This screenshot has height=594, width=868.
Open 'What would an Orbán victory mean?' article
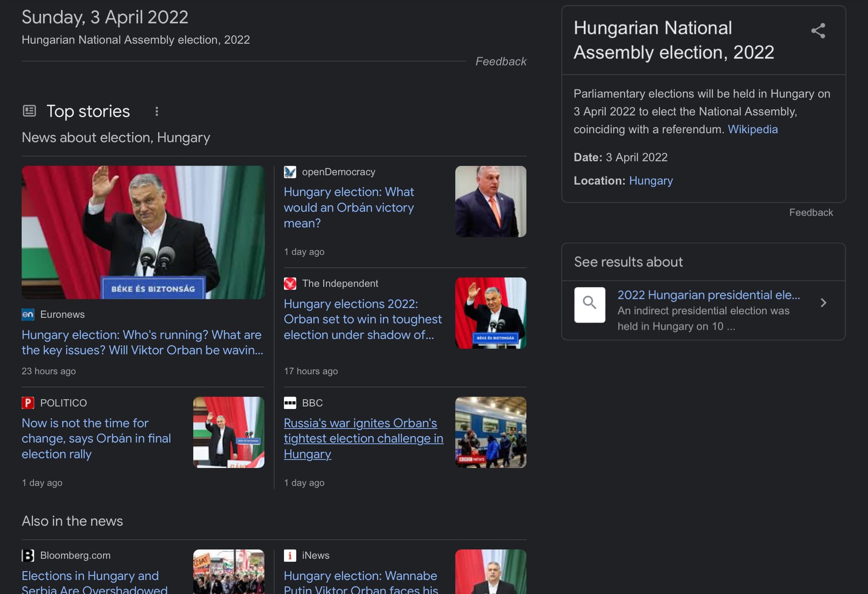tap(349, 208)
